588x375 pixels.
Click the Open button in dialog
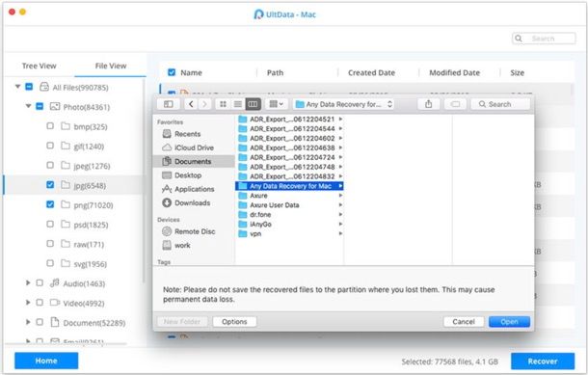click(509, 322)
